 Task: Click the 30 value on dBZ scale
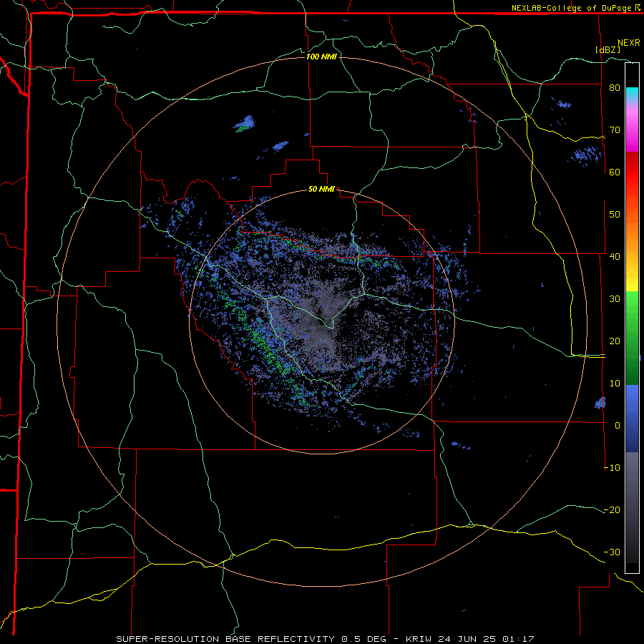tap(615, 299)
